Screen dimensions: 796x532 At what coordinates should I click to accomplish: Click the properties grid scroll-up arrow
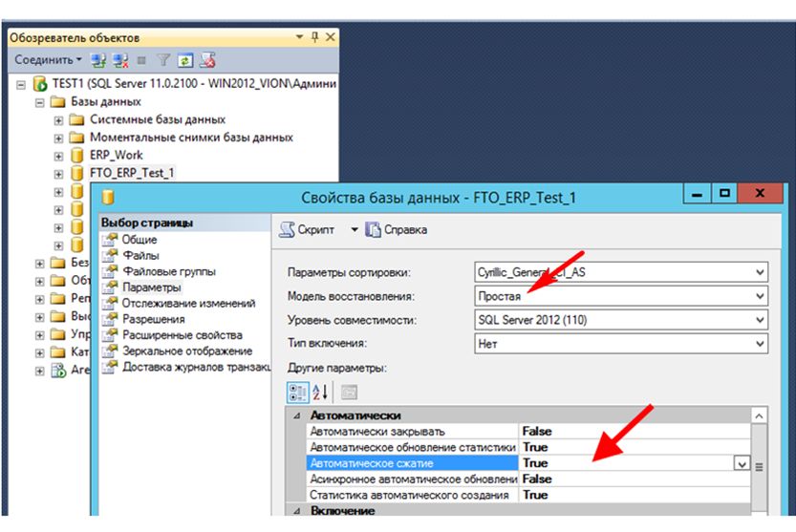(759, 415)
